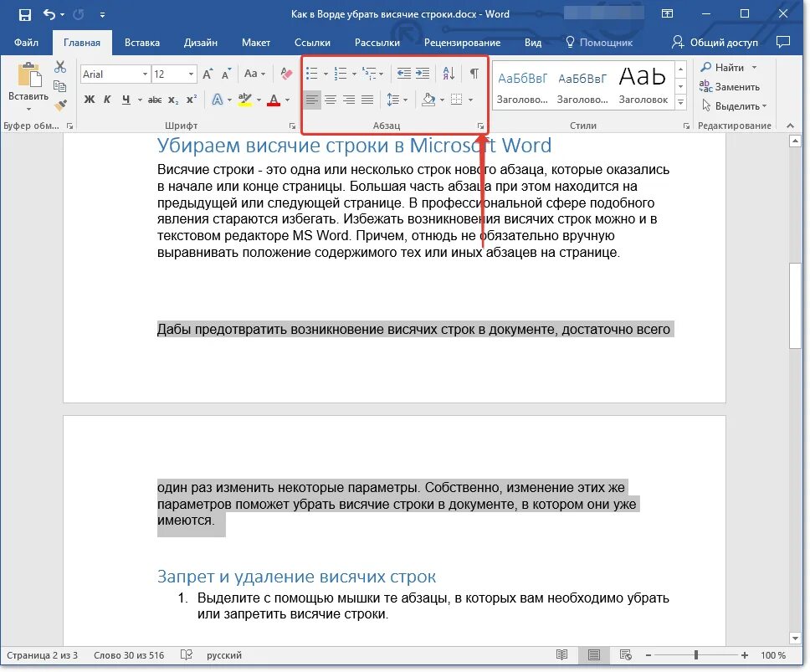Justify paragraph text
The image size is (810, 672).
[x=367, y=100]
